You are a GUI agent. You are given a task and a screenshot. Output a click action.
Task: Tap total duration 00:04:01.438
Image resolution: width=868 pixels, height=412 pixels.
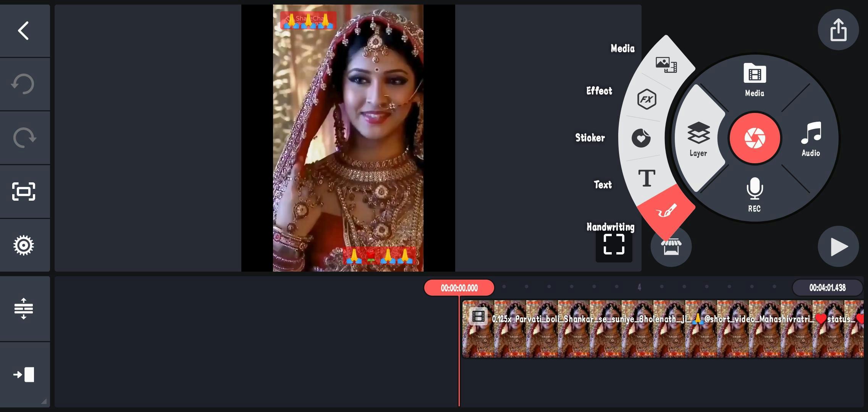point(828,288)
